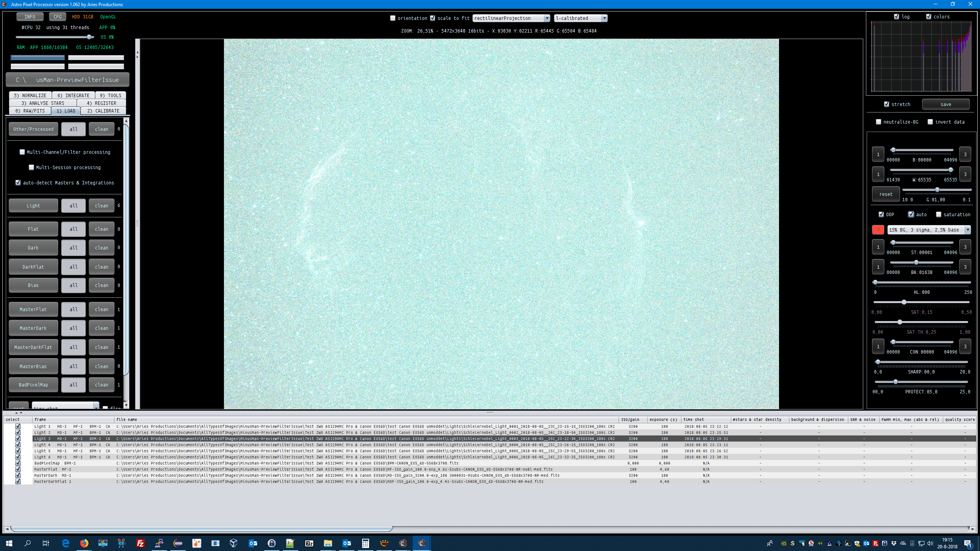Open the 6) INTEGRATE tab
This screenshot has width=980, height=551.
pyautogui.click(x=73, y=95)
